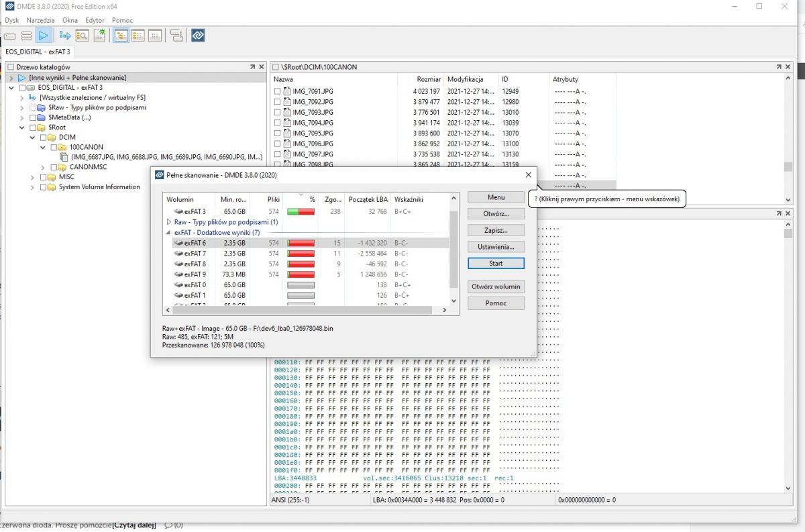Open the Edytor menu

coord(95,20)
